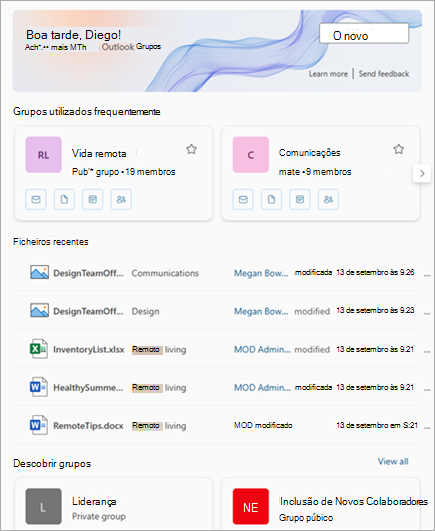The height and width of the screenshot is (531, 435).
Task: Open the Learn more link
Action: [328, 74]
